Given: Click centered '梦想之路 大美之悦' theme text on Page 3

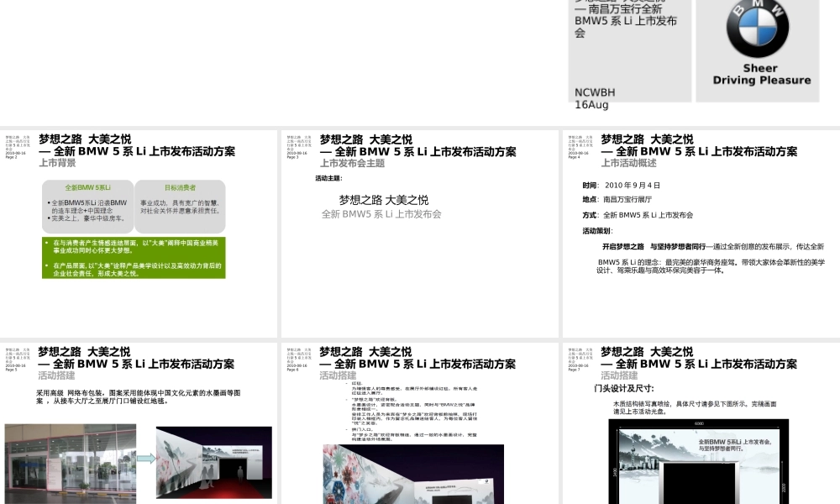Looking at the screenshot, I should (384, 200).
